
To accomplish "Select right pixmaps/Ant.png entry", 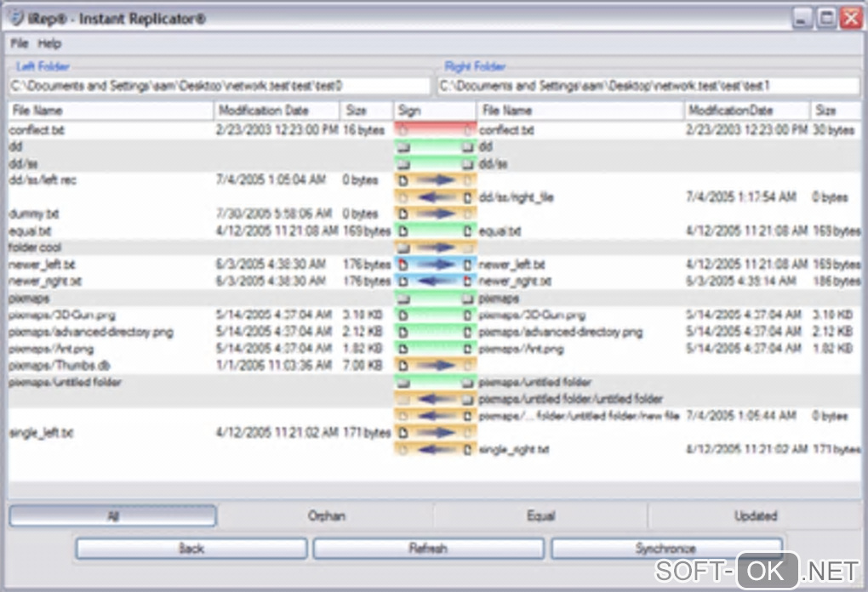I will pos(522,349).
